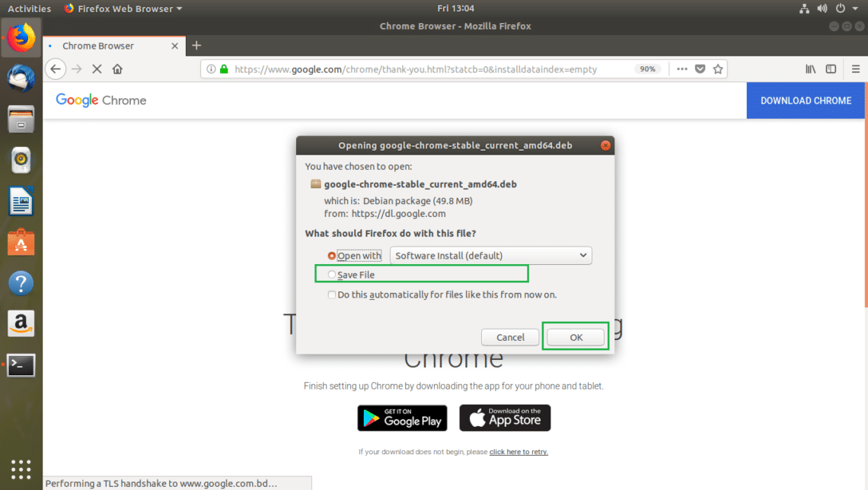Go forward one page in Firefox

(76, 69)
